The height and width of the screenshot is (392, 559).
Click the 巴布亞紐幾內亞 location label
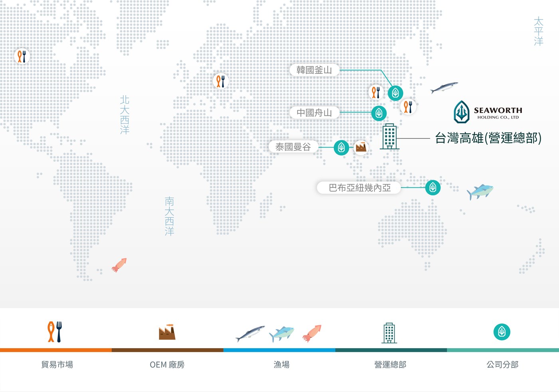pyautogui.click(x=359, y=188)
